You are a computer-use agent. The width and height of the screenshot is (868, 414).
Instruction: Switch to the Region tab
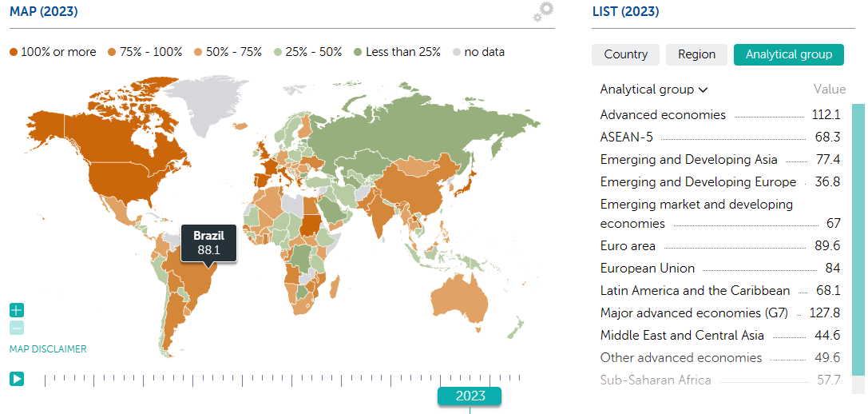[696, 54]
